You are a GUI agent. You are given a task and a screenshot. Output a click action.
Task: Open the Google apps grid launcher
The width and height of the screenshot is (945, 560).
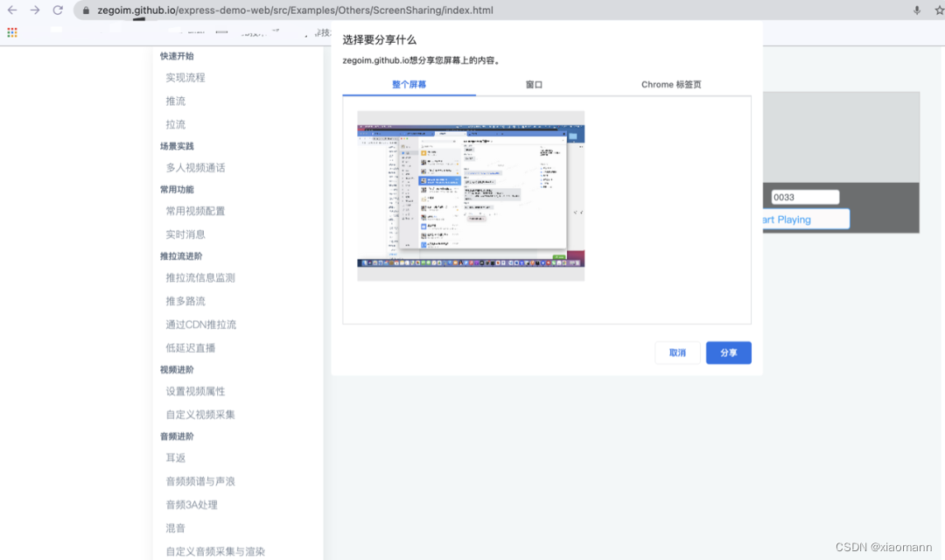click(11, 31)
